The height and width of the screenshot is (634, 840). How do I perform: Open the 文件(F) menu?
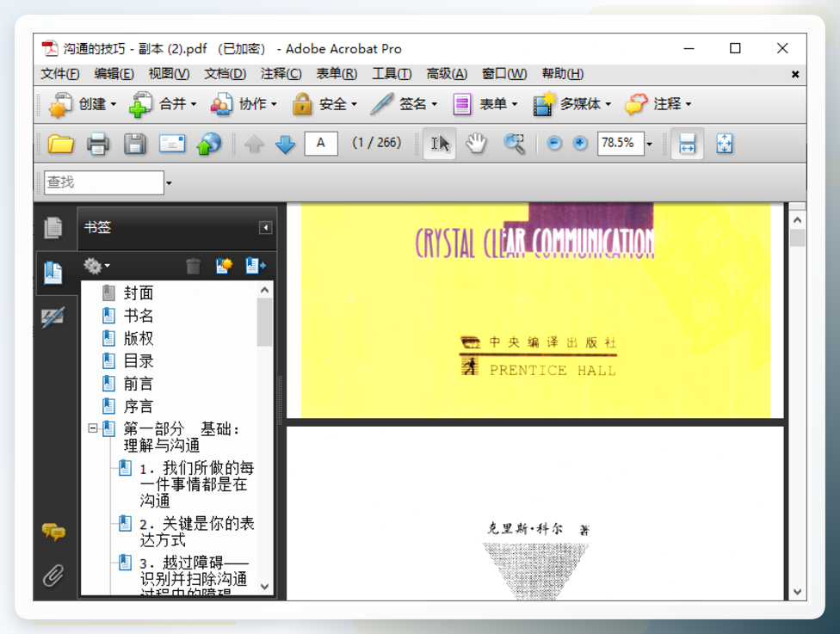coord(60,74)
